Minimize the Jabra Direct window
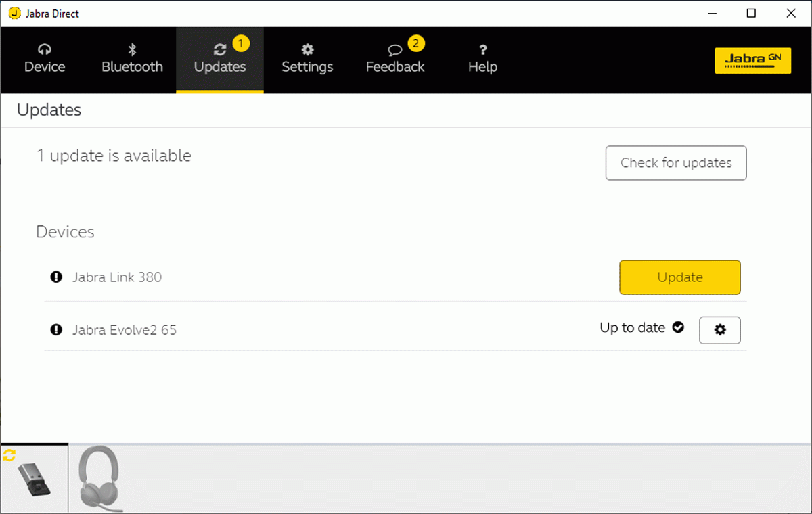 [711, 14]
